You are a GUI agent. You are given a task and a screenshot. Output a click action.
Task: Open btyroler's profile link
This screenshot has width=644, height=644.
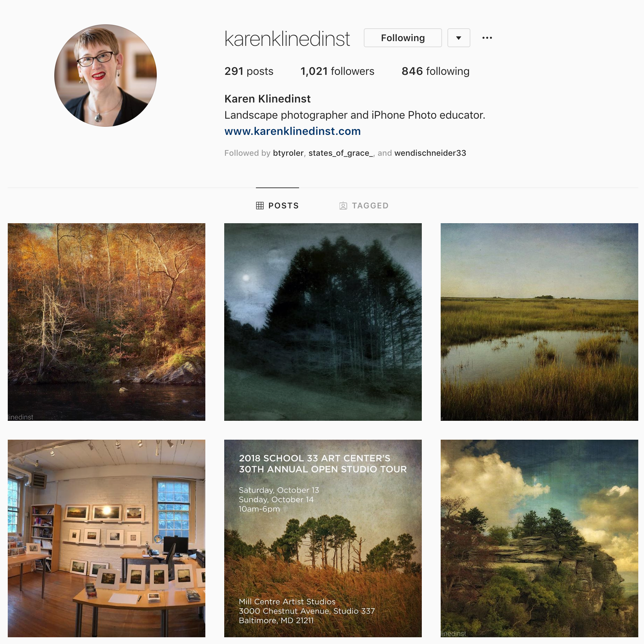[288, 153]
